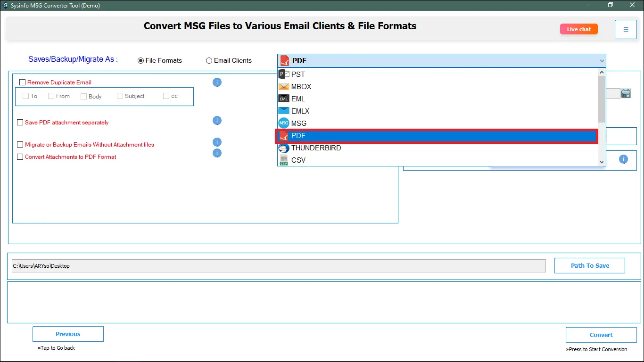Screen dimensions: 644x362
Task: Click the Path To Save button
Action: [x=590, y=266]
